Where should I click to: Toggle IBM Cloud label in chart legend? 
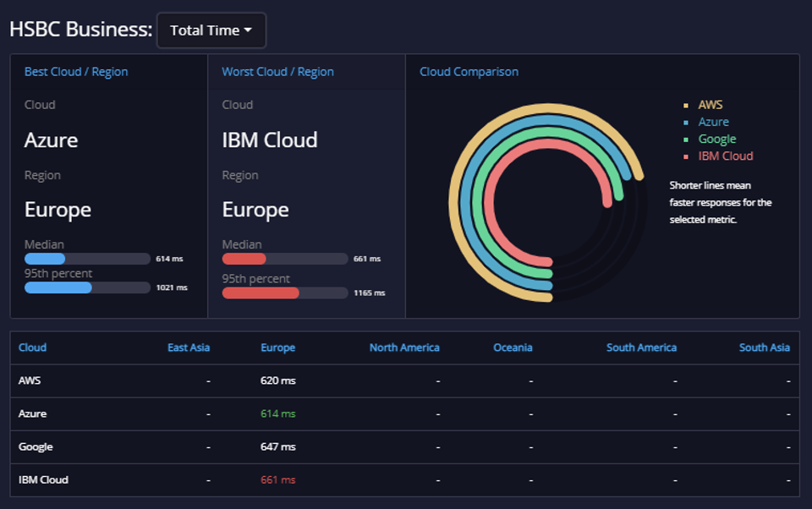coord(726,156)
